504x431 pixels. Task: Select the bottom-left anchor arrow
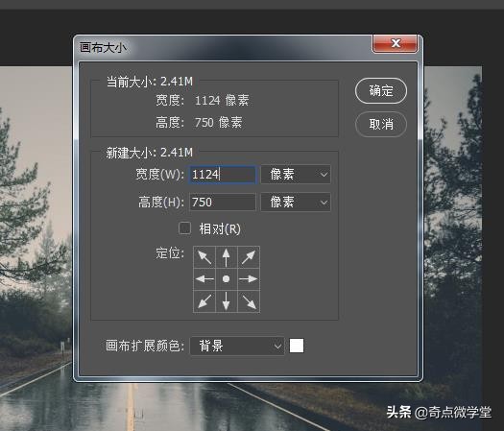pos(204,301)
